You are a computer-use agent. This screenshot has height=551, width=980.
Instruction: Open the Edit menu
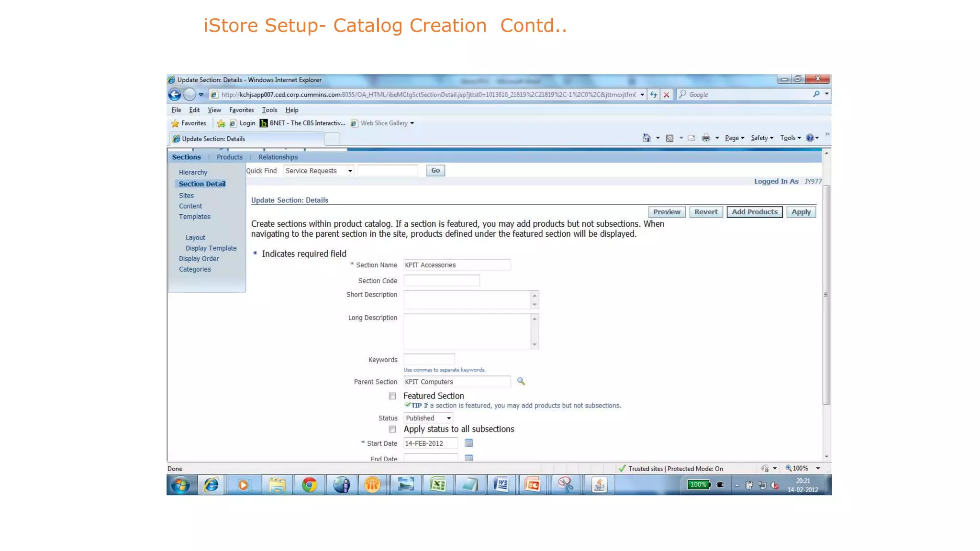pyautogui.click(x=194, y=110)
